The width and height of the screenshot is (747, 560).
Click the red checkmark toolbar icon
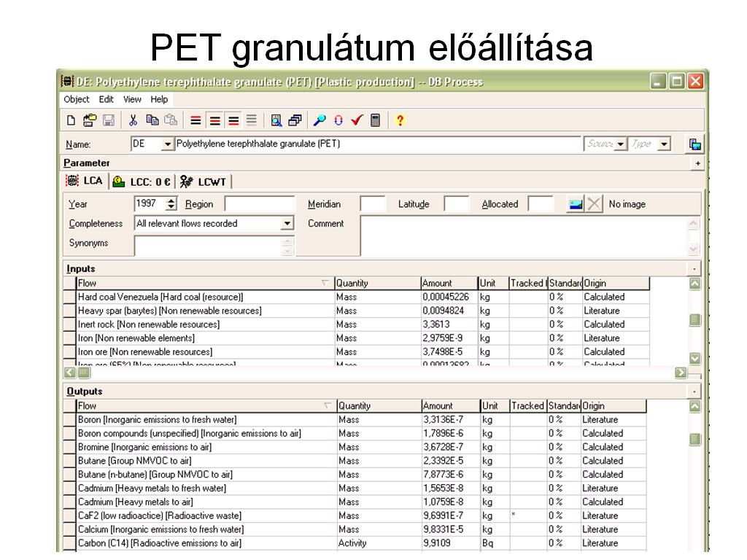pyautogui.click(x=357, y=120)
